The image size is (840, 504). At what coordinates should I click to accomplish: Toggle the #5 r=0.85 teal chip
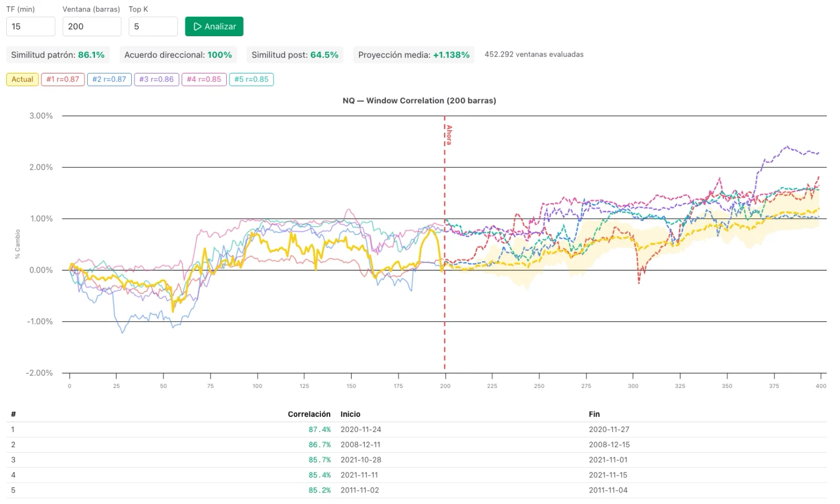coord(251,79)
